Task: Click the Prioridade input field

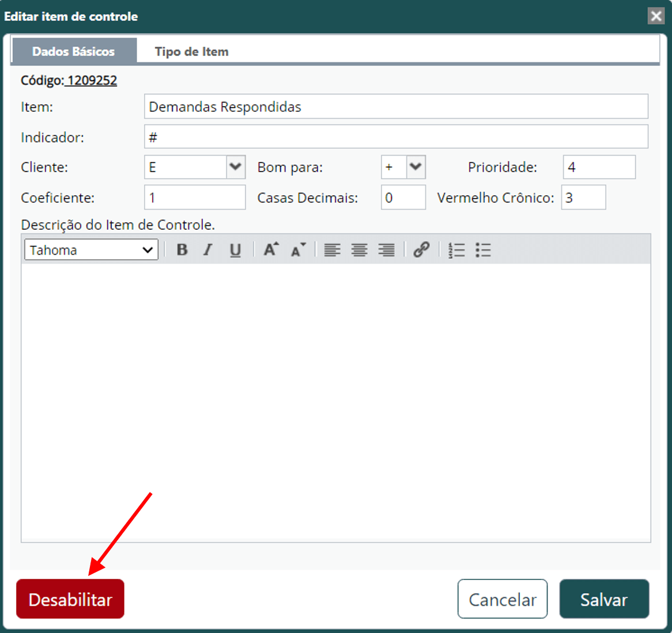Action: [599, 167]
